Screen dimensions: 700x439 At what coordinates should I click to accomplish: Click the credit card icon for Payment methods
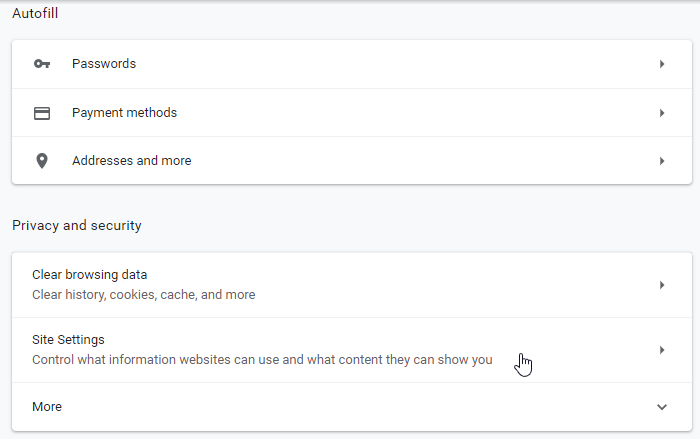[x=42, y=113]
